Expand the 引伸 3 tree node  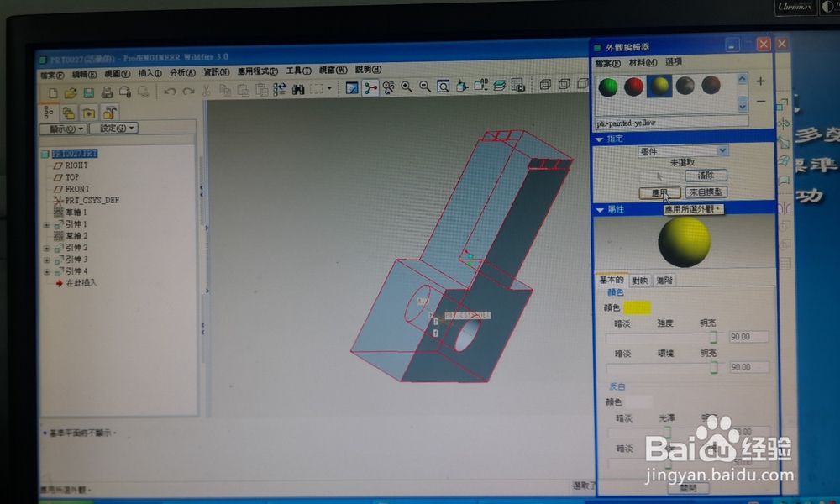point(46,260)
